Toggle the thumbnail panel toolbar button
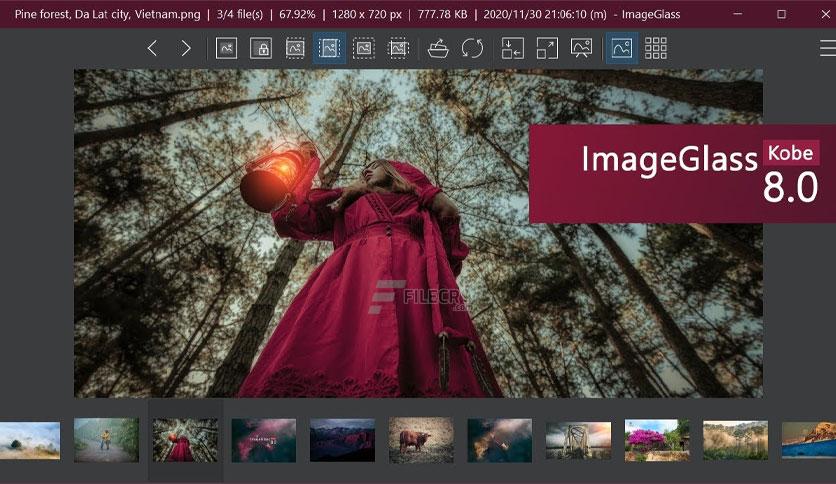Viewport: 836px width, 484px height. (622, 49)
